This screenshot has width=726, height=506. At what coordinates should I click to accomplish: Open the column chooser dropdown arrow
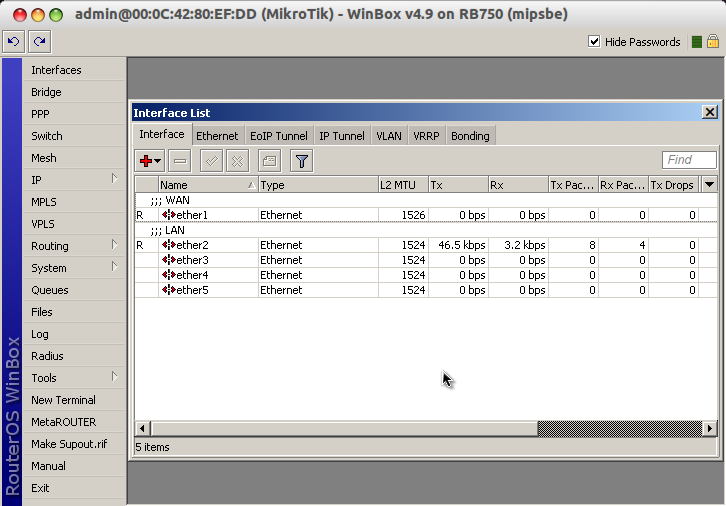(x=709, y=185)
